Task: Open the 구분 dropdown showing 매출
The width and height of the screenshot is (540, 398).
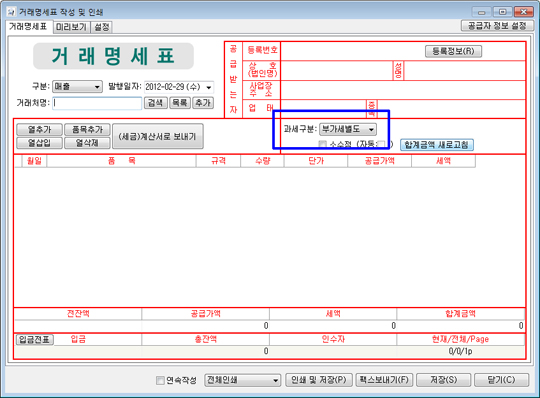Action: (77, 86)
